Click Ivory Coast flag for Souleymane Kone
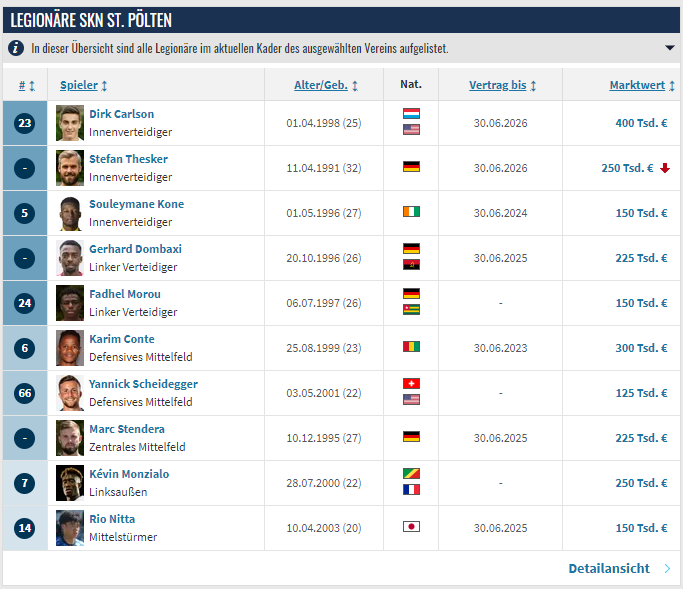 [411, 213]
